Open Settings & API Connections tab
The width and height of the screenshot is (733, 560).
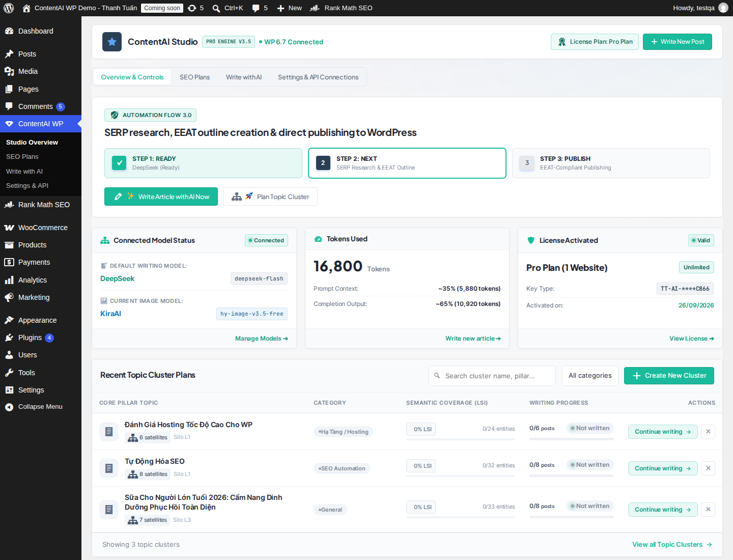pyautogui.click(x=318, y=77)
